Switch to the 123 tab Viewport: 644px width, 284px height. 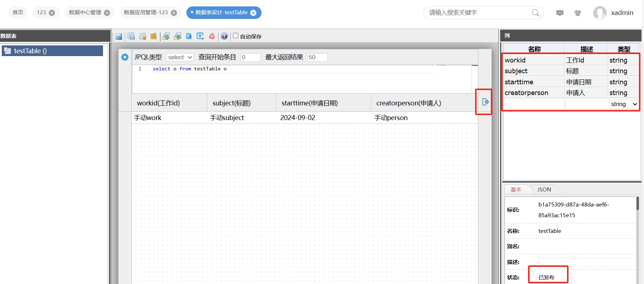[42, 13]
